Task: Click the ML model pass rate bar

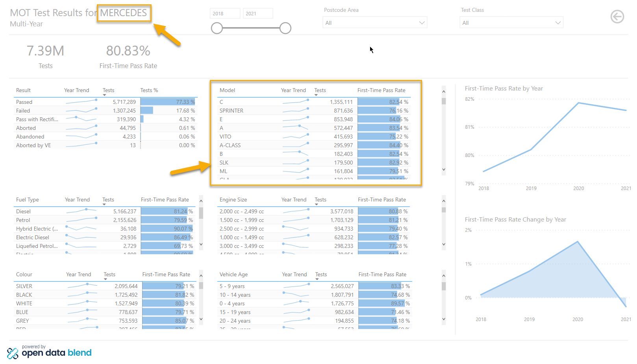Action: (x=378, y=171)
